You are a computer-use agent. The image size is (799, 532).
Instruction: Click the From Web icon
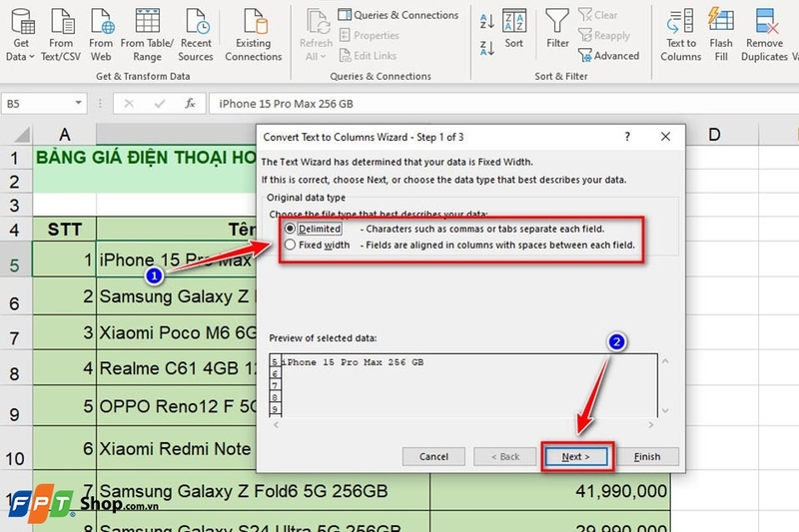[x=101, y=35]
